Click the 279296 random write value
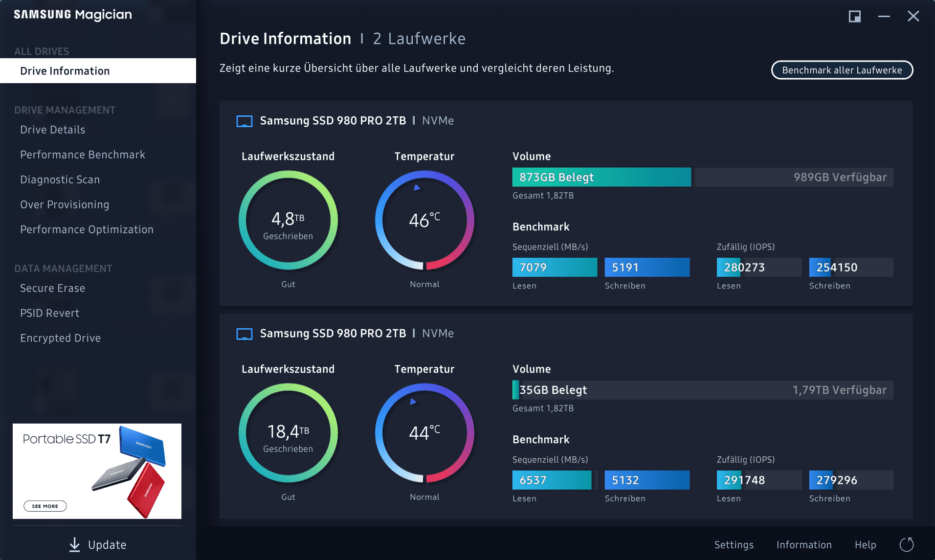This screenshot has width=935, height=560. pos(837,480)
